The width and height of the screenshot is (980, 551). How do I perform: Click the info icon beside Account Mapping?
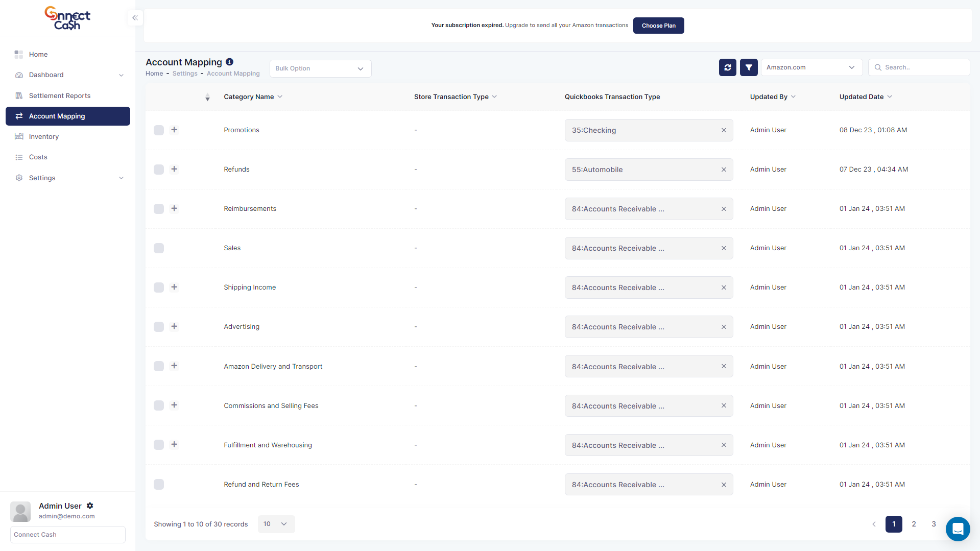click(230, 62)
